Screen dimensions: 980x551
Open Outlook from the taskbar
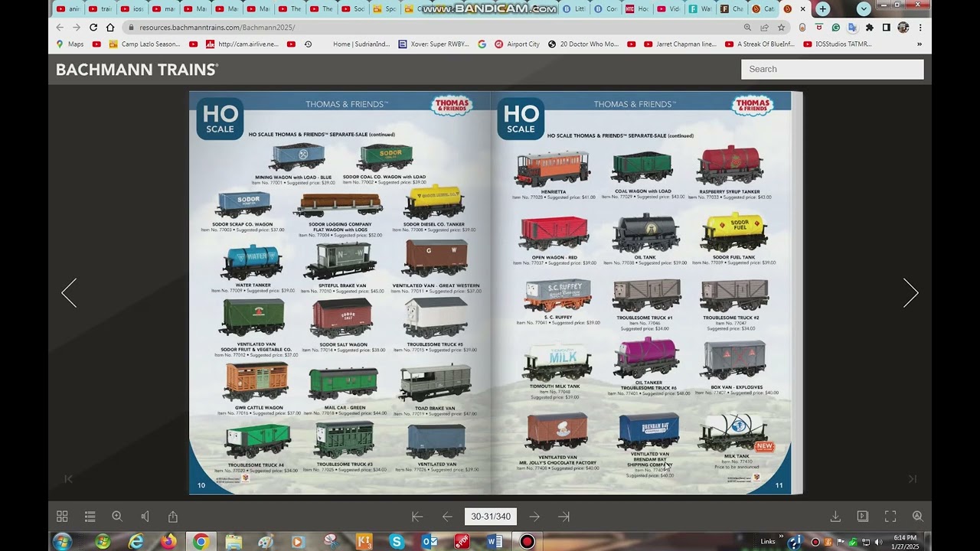(x=430, y=542)
